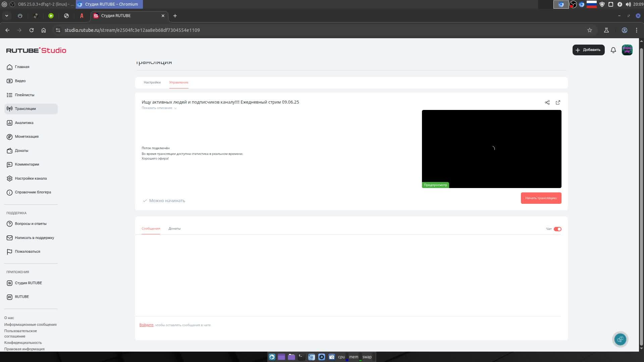
Task: Open site information icon in address bar
Action: (58, 30)
